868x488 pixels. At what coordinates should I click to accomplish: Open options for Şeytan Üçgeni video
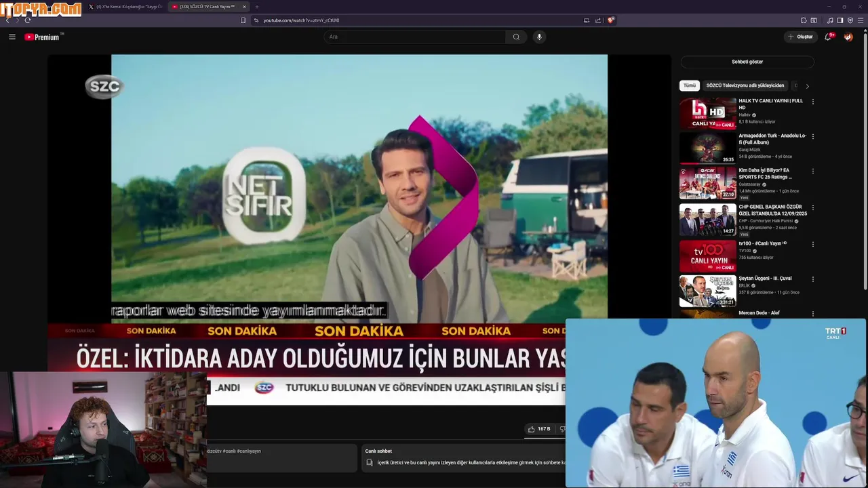812,279
